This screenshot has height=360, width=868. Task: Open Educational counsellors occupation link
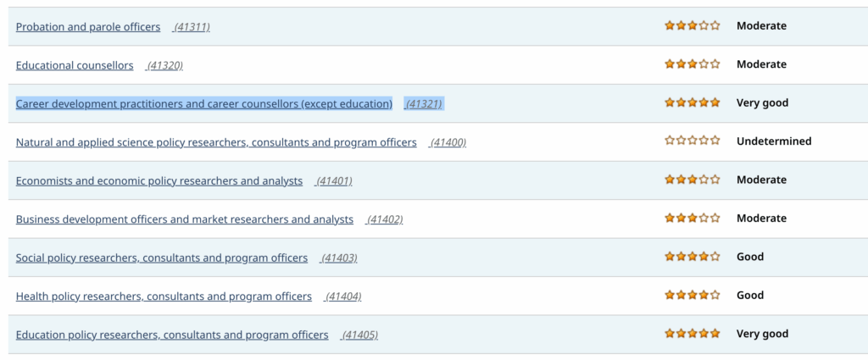click(x=75, y=65)
